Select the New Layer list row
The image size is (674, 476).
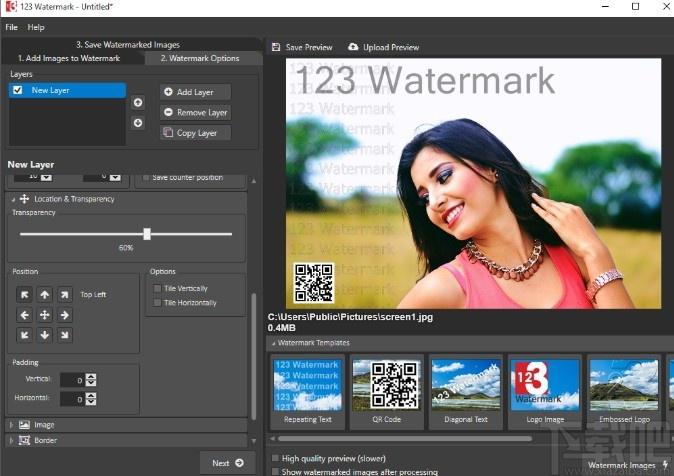tap(67, 90)
